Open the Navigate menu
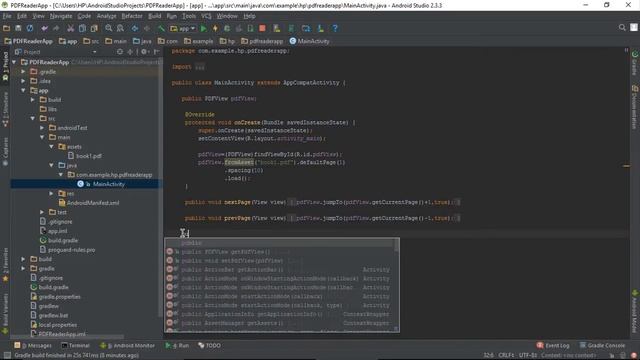This screenshot has height=360, width=640. point(61,16)
